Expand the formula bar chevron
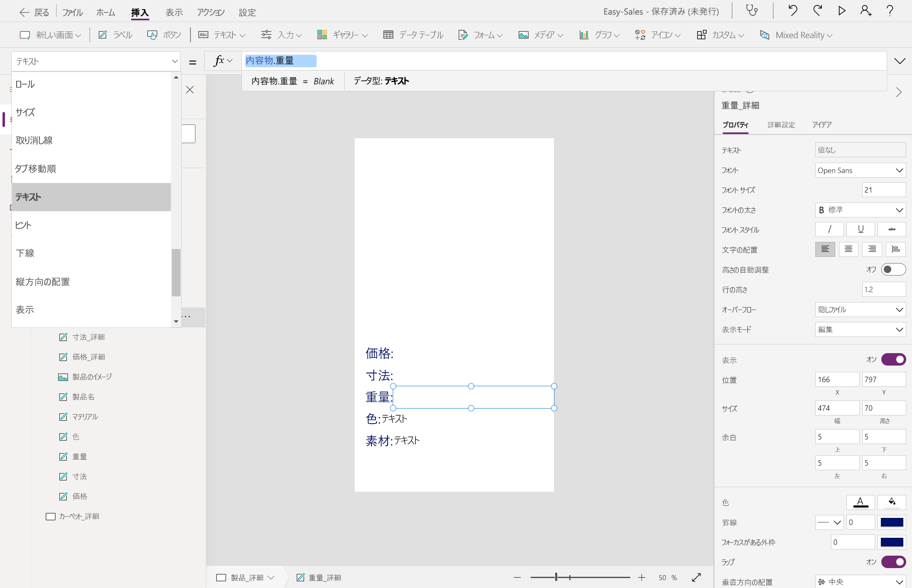This screenshot has width=912, height=588. click(x=900, y=61)
